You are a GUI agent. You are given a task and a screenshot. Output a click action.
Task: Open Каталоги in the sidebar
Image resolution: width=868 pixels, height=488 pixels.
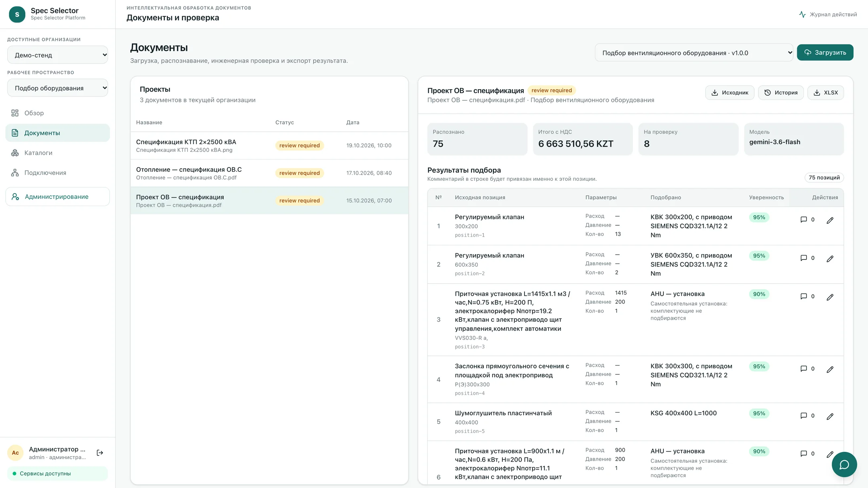57,153
